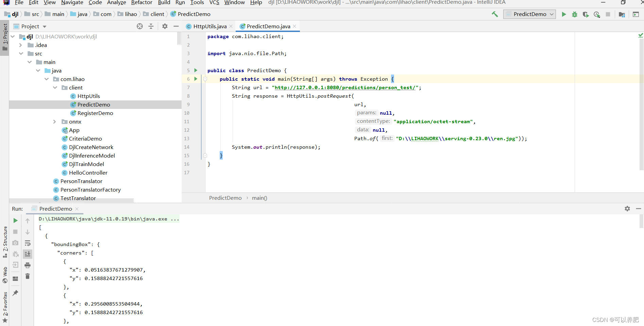Open the Build menu
The width and height of the screenshot is (644, 326).
[164, 2]
